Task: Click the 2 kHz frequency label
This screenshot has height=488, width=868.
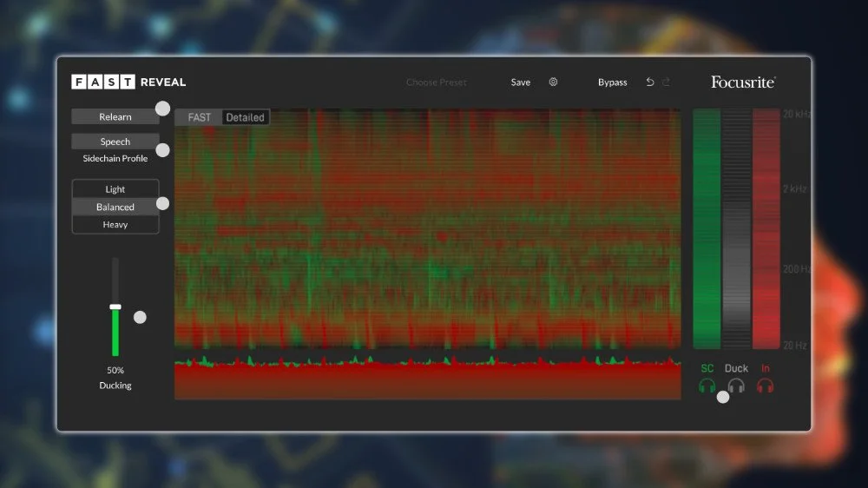Action: [x=794, y=189]
